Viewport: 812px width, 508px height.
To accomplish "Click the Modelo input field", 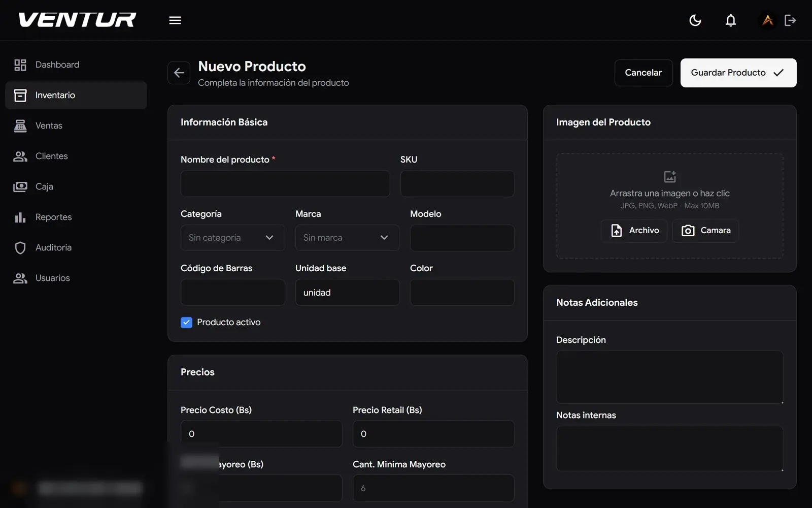I will pyautogui.click(x=462, y=238).
